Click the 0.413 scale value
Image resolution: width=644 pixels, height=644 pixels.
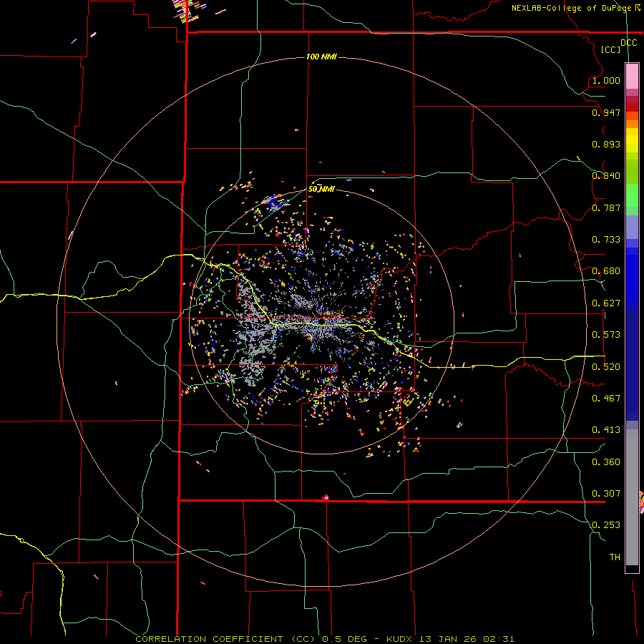606,430
